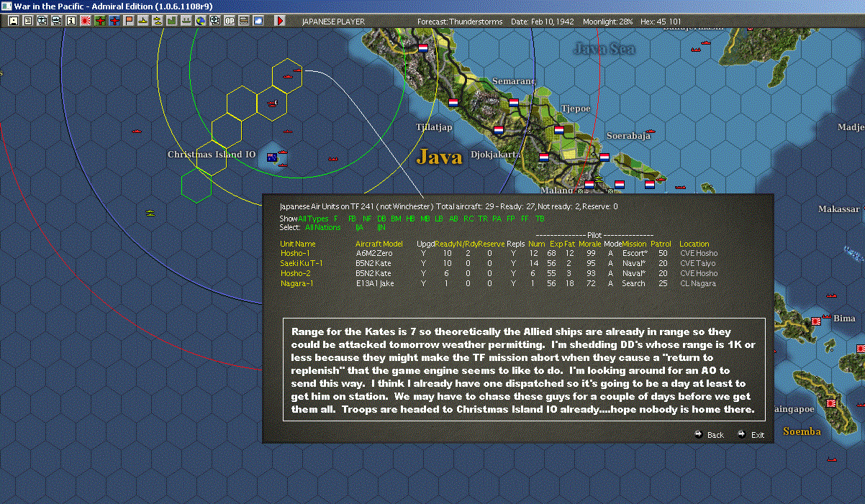
Task: Sort by Location column header
Action: [694, 244]
